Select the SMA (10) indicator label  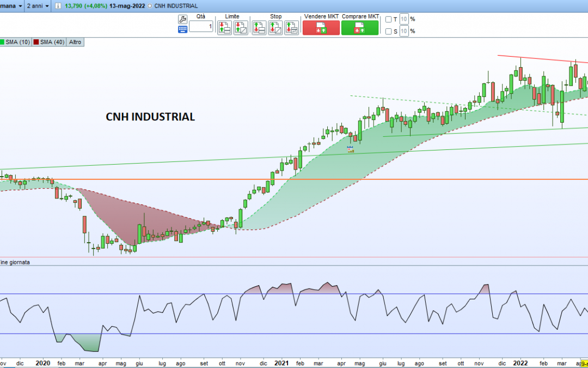point(18,42)
